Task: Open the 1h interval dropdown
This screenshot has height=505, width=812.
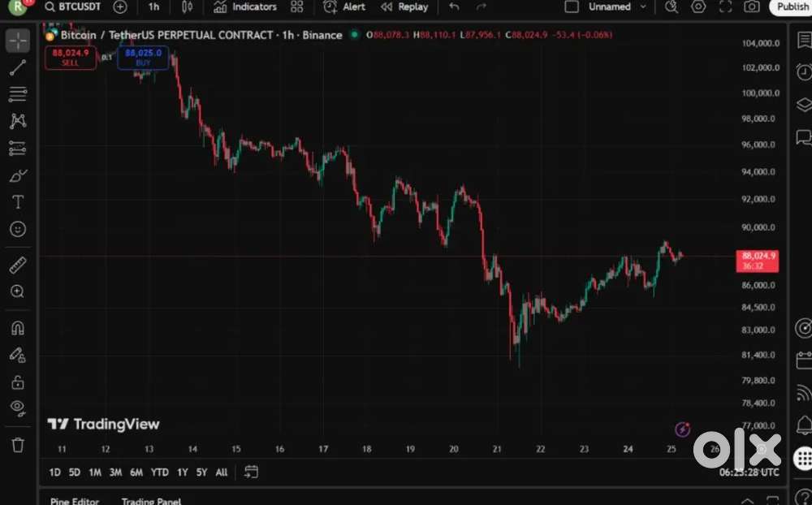Action: (x=153, y=7)
